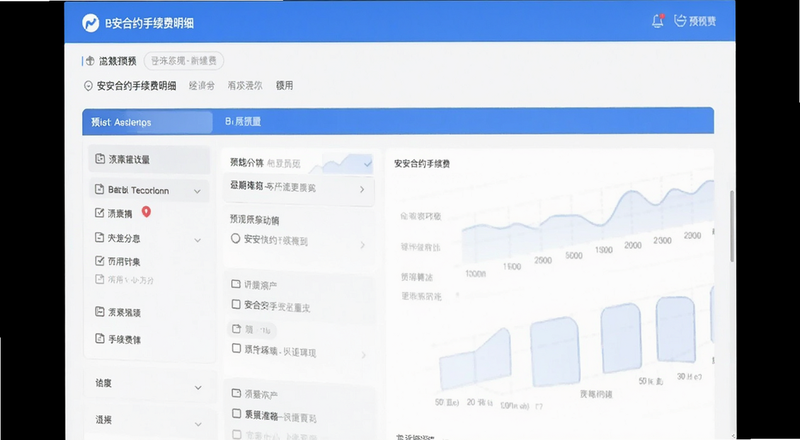This screenshot has height=440, width=800.
Task: Click the round icon under the header logo
Action: tap(90, 61)
